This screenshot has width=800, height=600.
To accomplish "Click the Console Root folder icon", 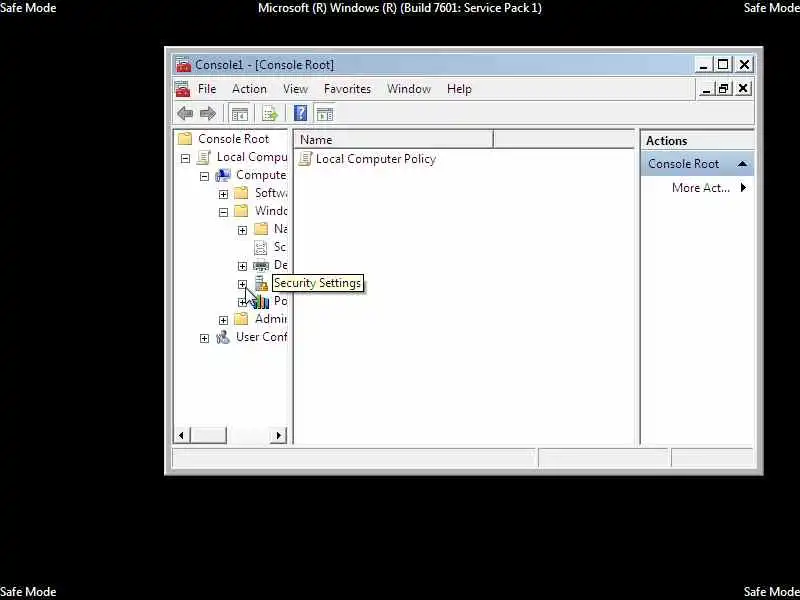I will tap(185, 139).
